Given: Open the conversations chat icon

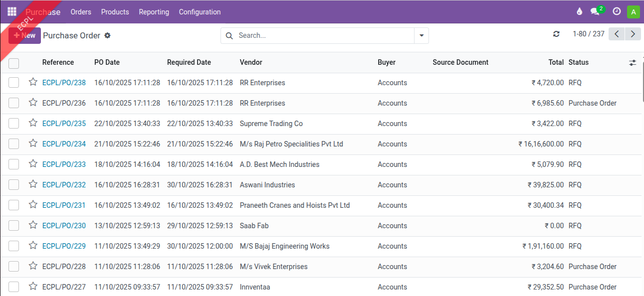Looking at the screenshot, I should pos(595,11).
